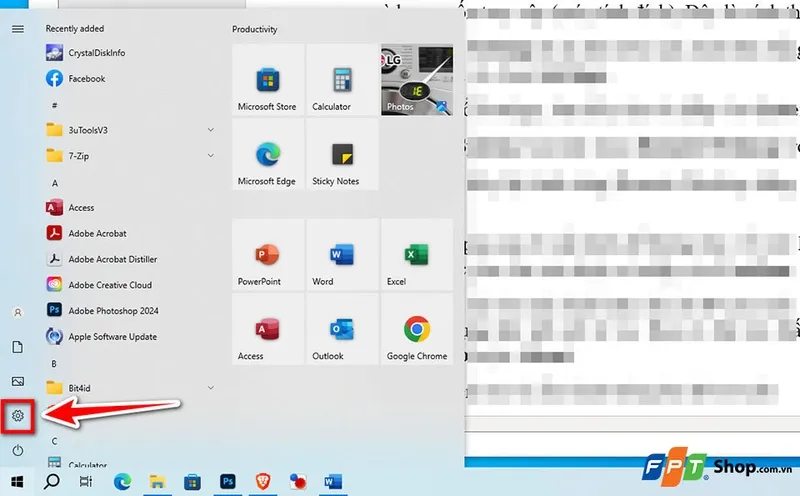The image size is (800, 496).
Task: Open the Pictures icon in Start sidebar
Action: (x=17, y=381)
